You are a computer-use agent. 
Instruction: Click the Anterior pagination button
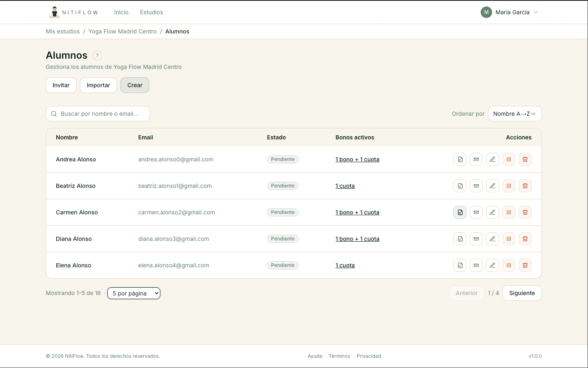(466, 293)
